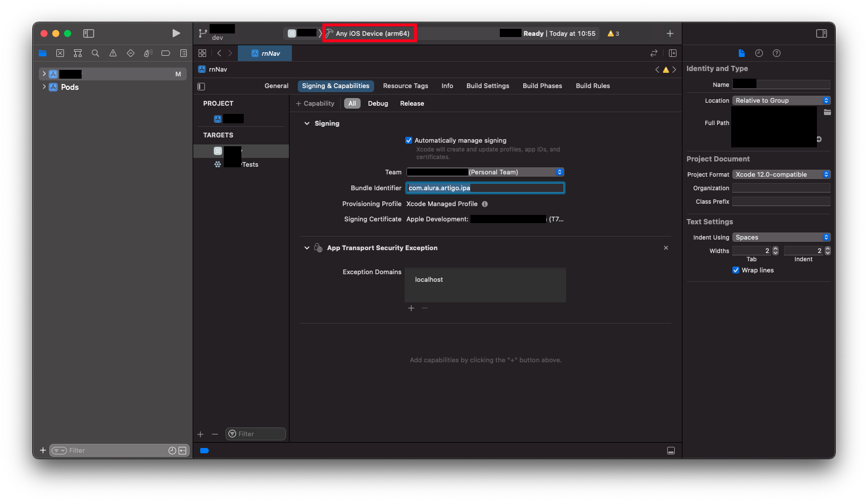Screen dimensions: 868x502
Task: Open the debug navigator
Action: 148,53
